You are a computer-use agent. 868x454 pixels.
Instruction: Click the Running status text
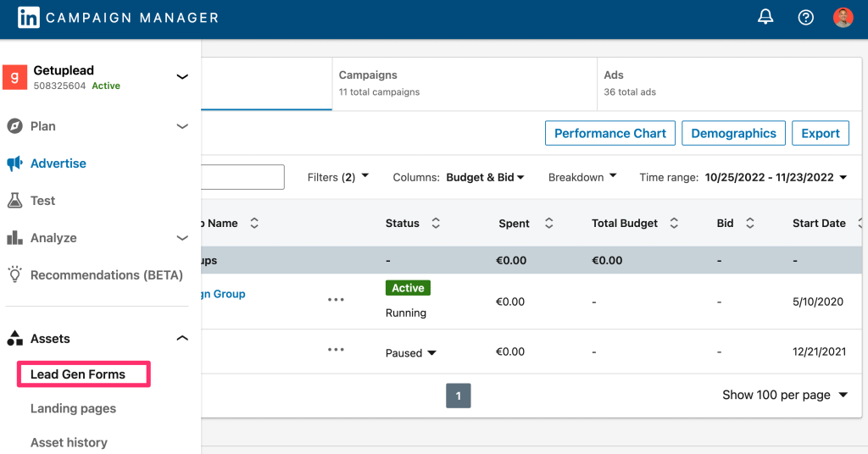[x=406, y=313]
